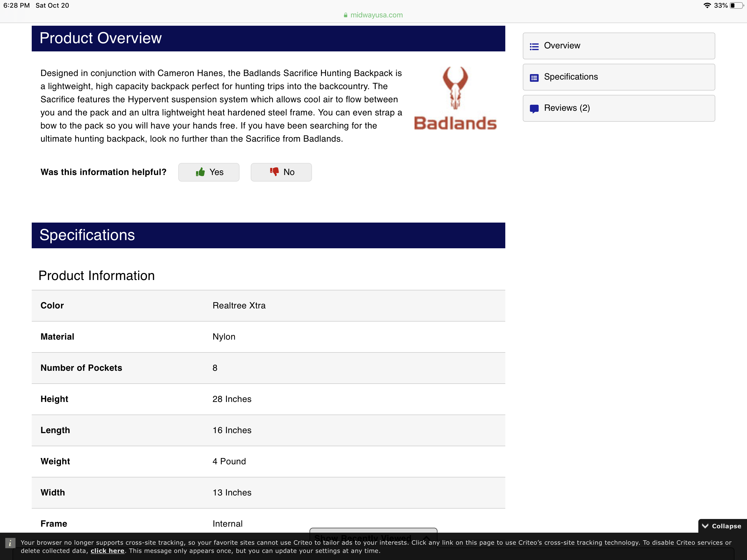Viewport: 747px width, 560px height.
Task: Click the Width row label
Action: tap(53, 492)
